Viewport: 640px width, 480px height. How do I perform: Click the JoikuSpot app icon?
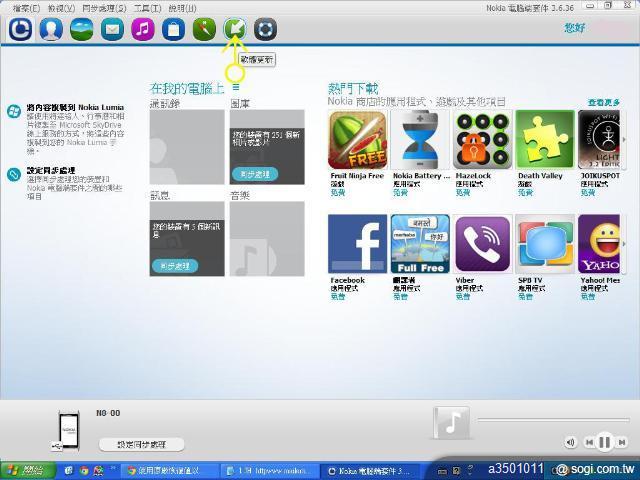599,140
